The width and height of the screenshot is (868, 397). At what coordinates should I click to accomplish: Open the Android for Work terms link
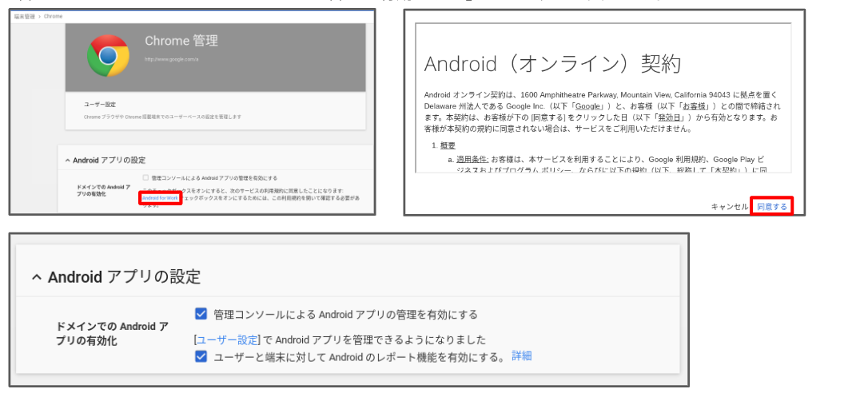click(160, 198)
